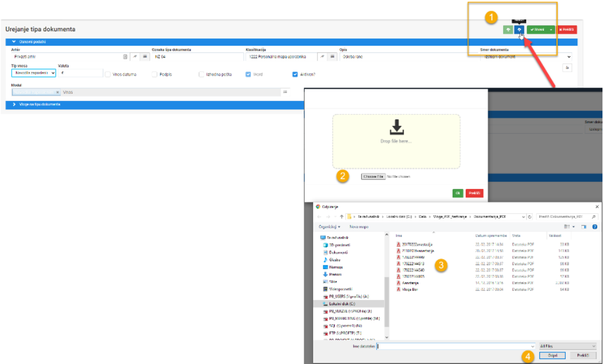The image size is (603, 364).
Task: Click the Oznaka tipa dokumenta field
Action: (198, 56)
